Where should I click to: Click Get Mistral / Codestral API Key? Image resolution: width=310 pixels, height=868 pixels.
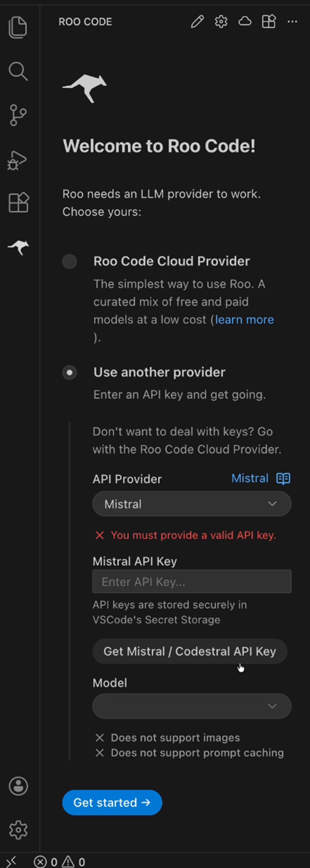[190, 651]
